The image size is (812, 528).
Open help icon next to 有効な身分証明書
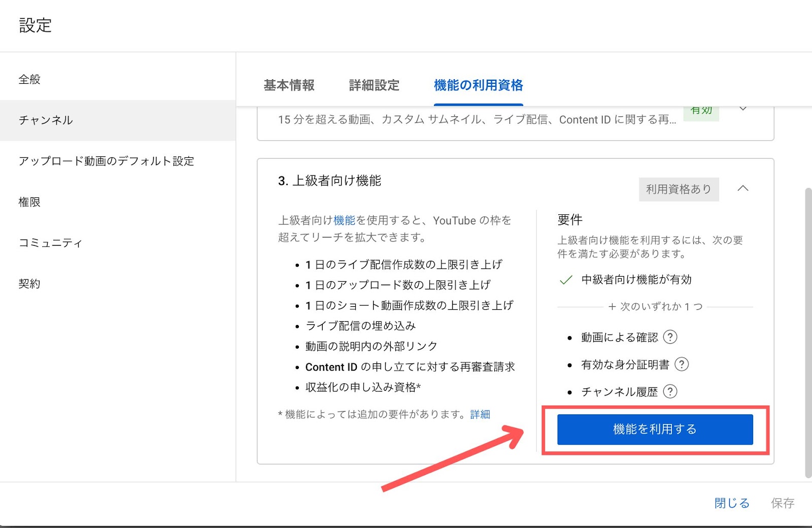682,365
